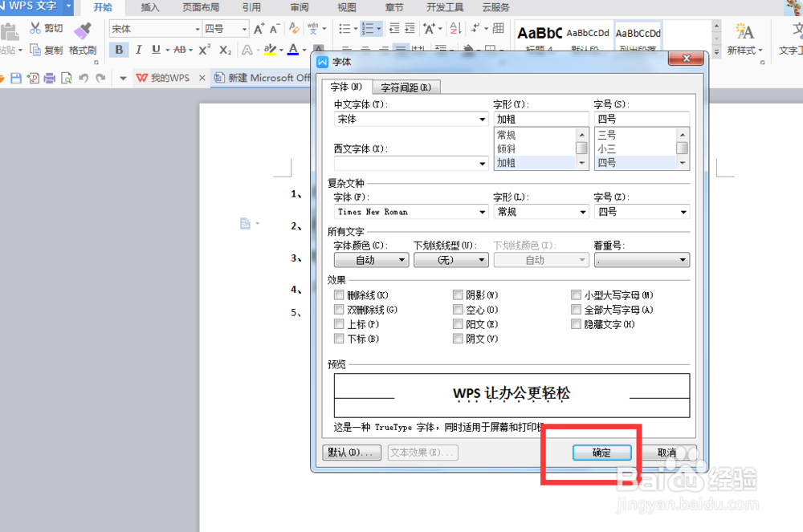The width and height of the screenshot is (803, 532).
Task: Switch to the 字体 (N) tab
Action: (x=346, y=87)
